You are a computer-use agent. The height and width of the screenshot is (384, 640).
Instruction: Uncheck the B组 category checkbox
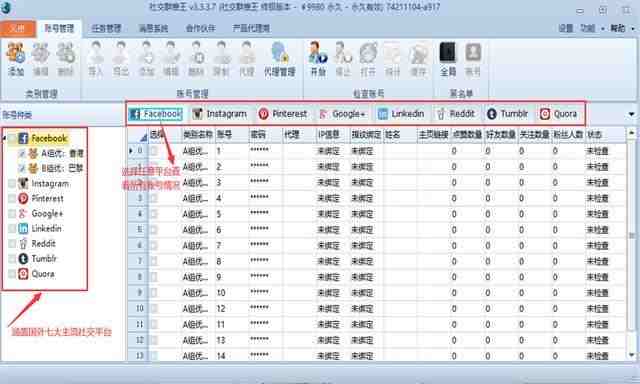(22, 168)
